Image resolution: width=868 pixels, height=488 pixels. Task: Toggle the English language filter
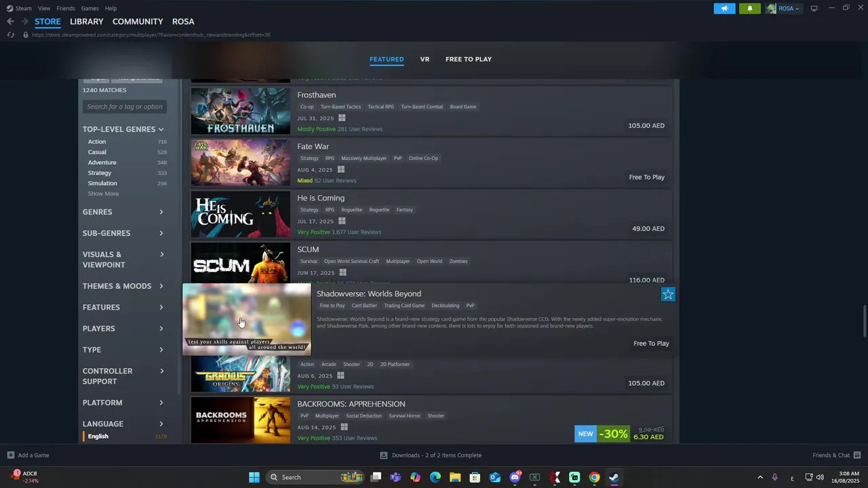(98, 436)
